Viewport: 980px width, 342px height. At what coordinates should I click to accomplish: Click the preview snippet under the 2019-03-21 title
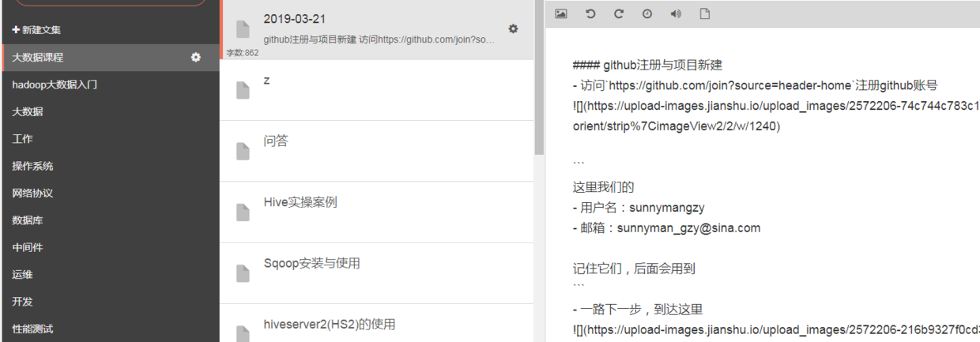coord(379,39)
